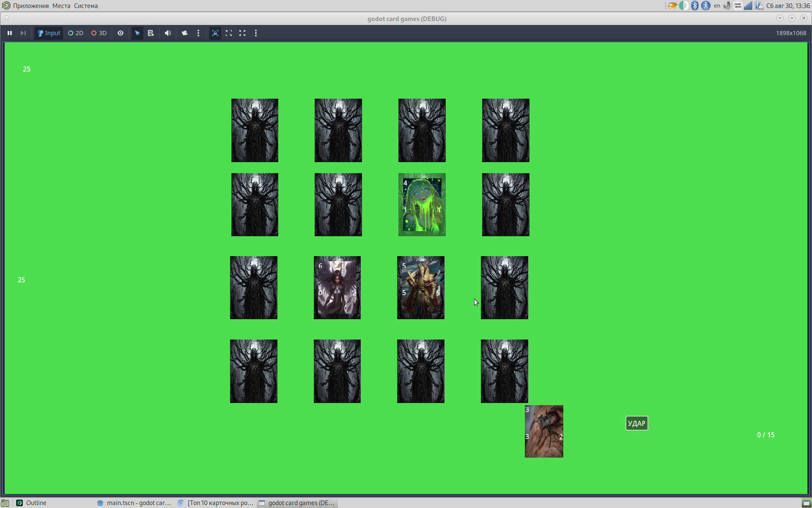Enable 3D node selection mode
812x508 pixels.
pyautogui.click(x=99, y=33)
